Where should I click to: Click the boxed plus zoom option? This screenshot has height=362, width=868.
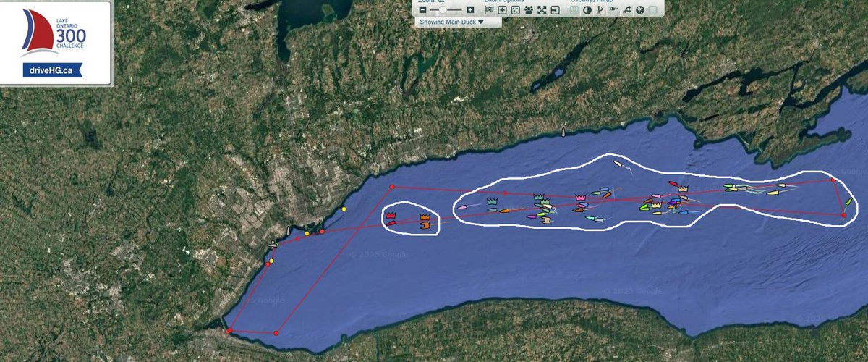(502, 10)
